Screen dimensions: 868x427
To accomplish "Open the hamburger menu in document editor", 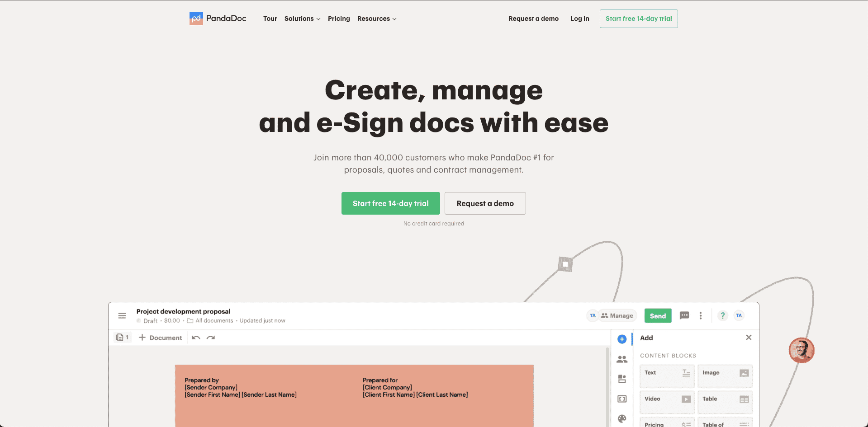I will click(122, 316).
